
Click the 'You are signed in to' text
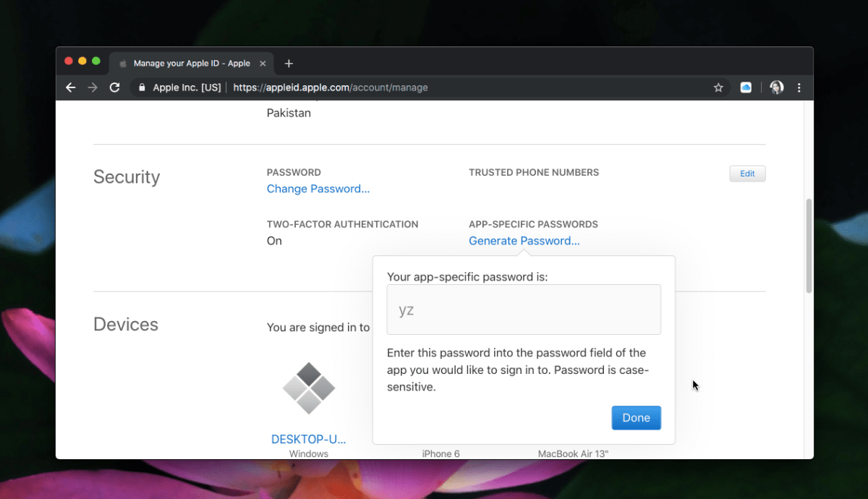click(318, 328)
